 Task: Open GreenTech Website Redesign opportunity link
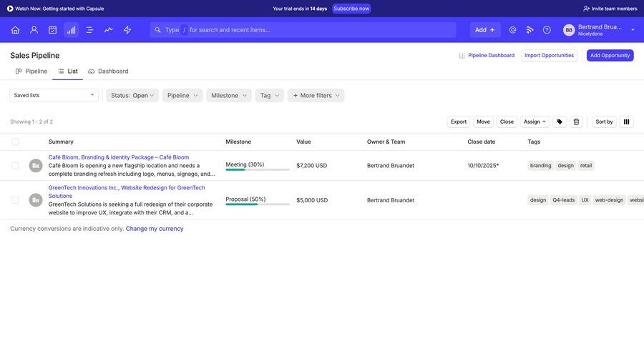(127, 192)
